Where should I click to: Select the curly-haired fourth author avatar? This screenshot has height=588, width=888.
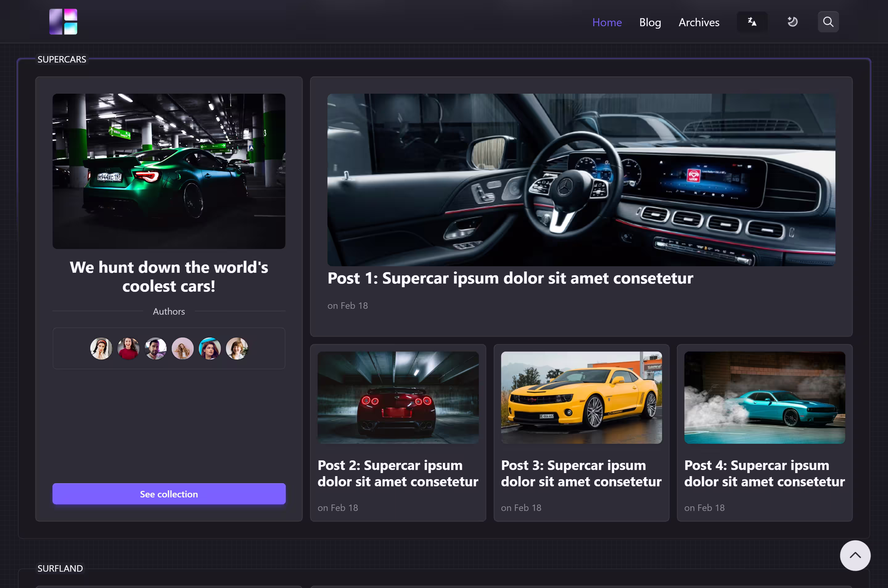tap(183, 348)
